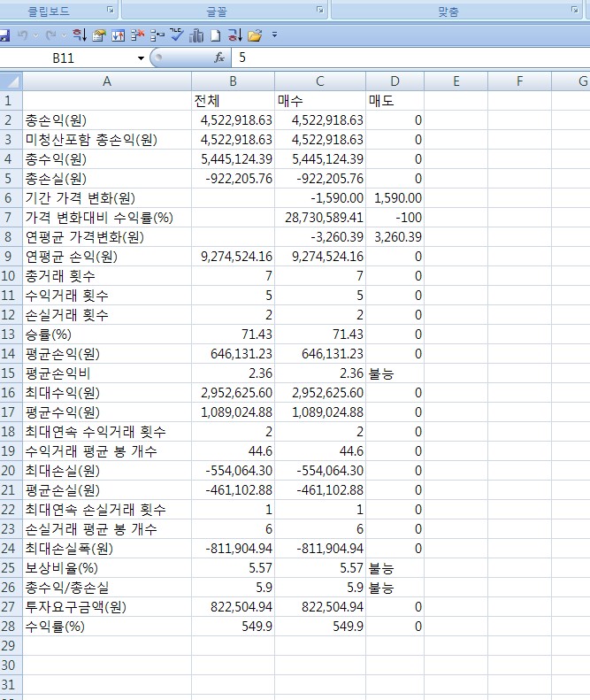The width and height of the screenshot is (590, 700).
Task: Click the sort ascending icon in toolbar
Action: 79,35
